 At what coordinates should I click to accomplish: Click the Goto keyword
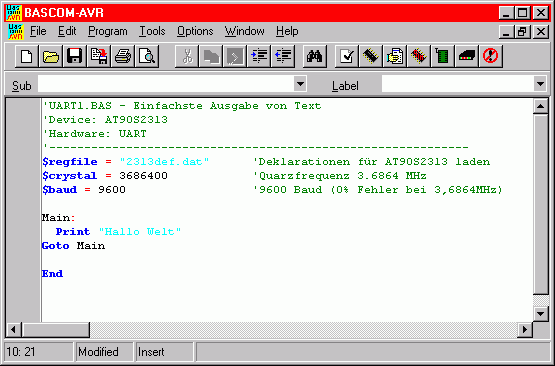[x=56, y=246]
